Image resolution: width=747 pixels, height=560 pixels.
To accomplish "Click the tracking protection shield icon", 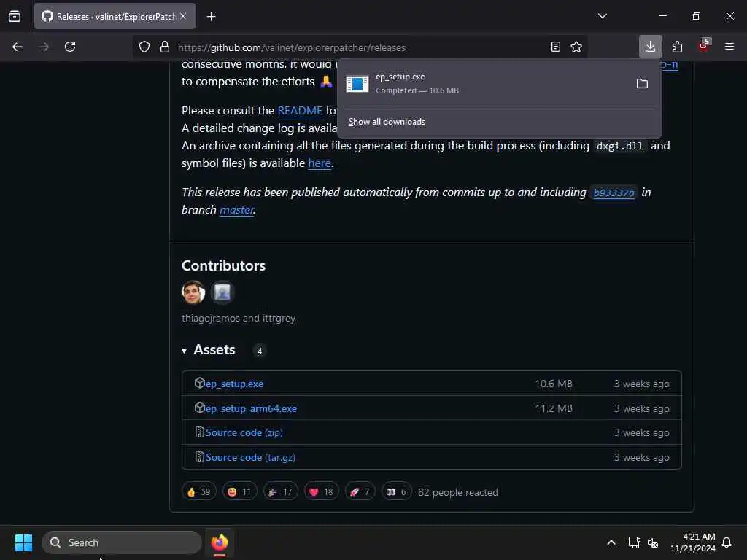I will pyautogui.click(x=144, y=47).
